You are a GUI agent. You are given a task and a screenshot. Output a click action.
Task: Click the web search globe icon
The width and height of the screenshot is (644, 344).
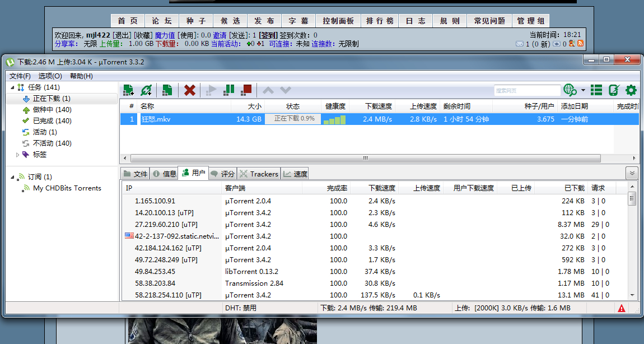pos(570,90)
